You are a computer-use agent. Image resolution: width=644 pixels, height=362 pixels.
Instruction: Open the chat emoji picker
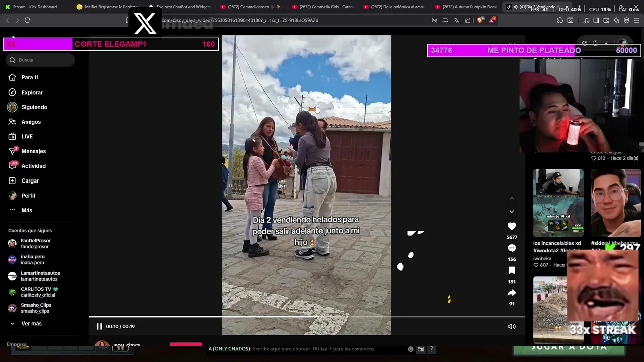pyautogui.click(x=411, y=349)
